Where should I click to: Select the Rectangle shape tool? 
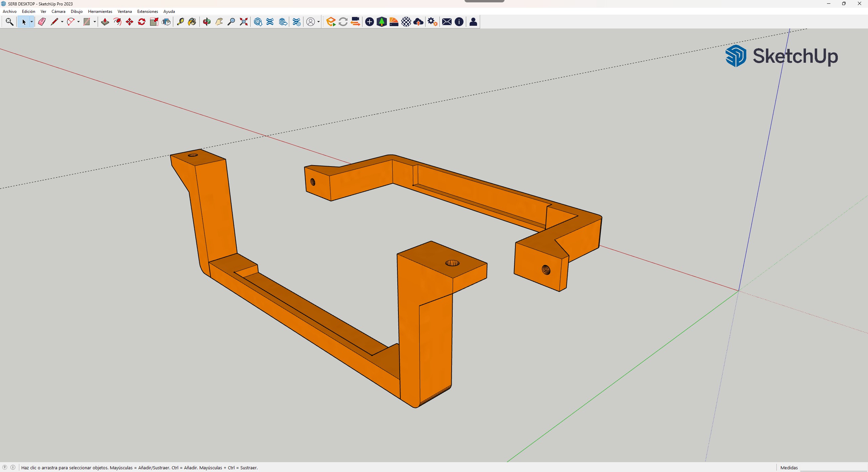click(x=87, y=22)
